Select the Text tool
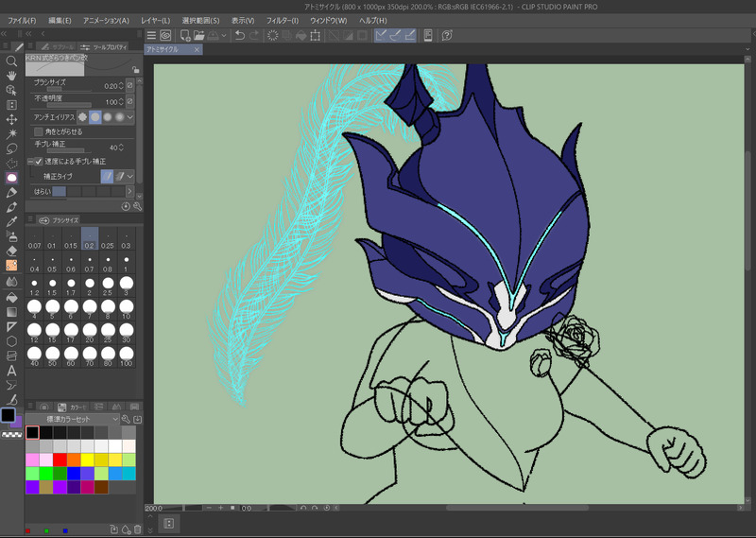Screen dimensions: 756x538 pyautogui.click(x=11, y=371)
